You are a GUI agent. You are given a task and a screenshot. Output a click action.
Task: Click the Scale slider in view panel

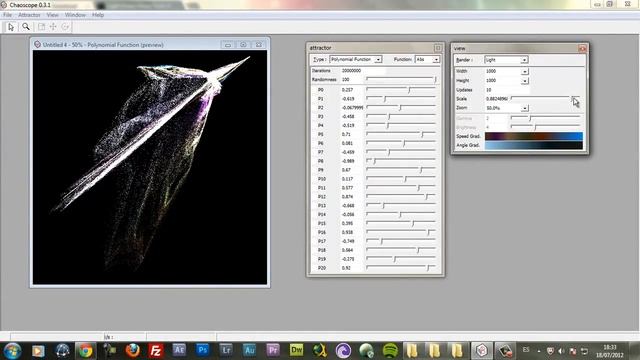tap(545, 98)
